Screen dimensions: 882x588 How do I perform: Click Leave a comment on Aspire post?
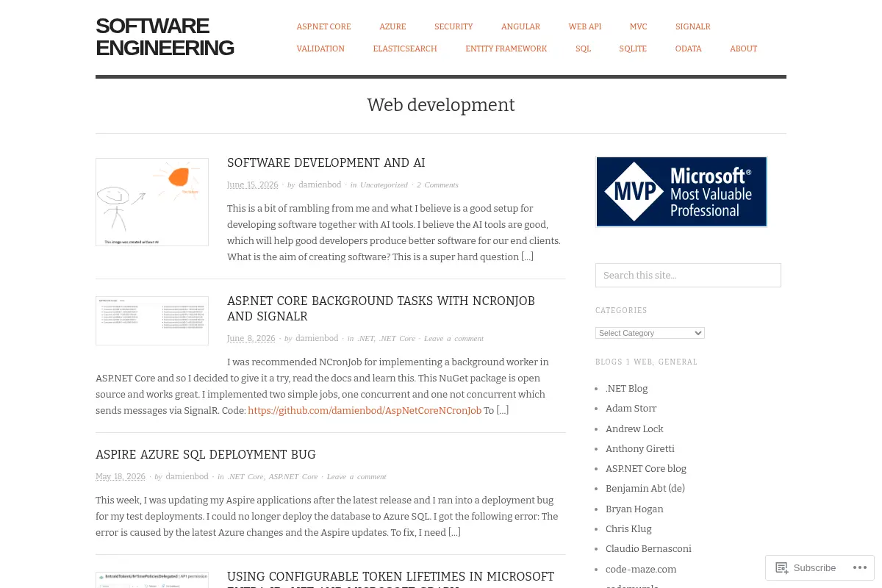click(x=356, y=476)
